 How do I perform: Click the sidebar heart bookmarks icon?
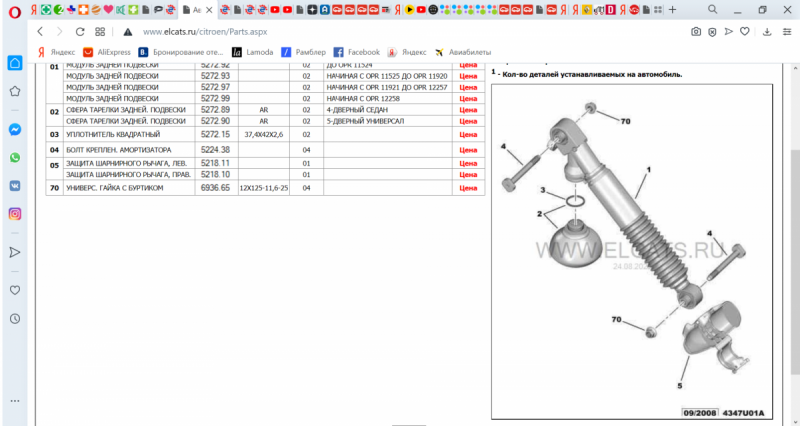[x=15, y=290]
